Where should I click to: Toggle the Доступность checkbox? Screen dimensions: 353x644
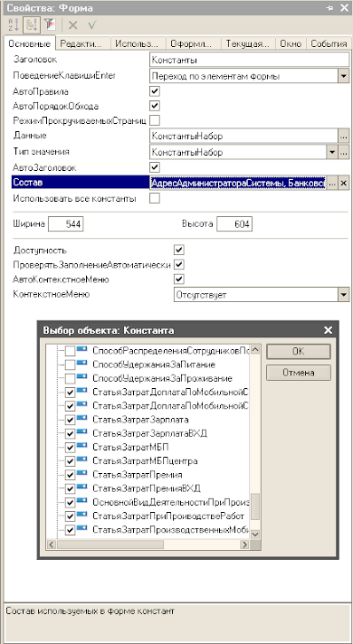[179, 250]
